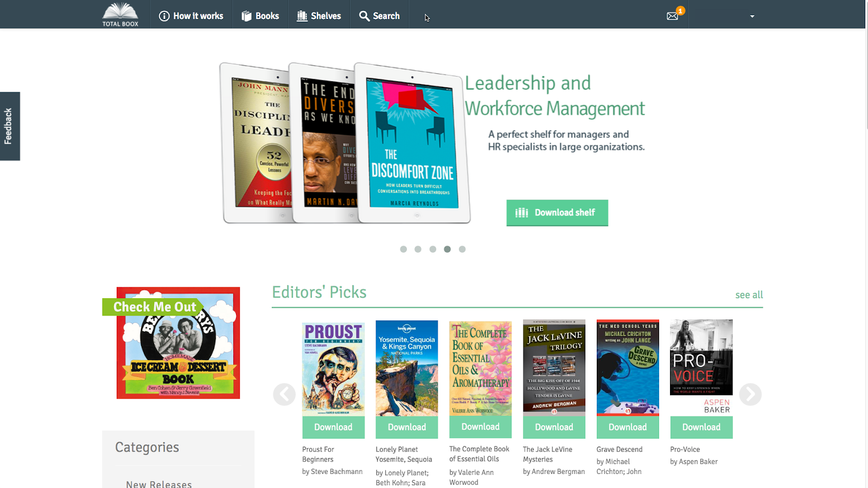Click the Yosemite, Sequoia & Kings Canyon cover
868x488 pixels.
(407, 368)
